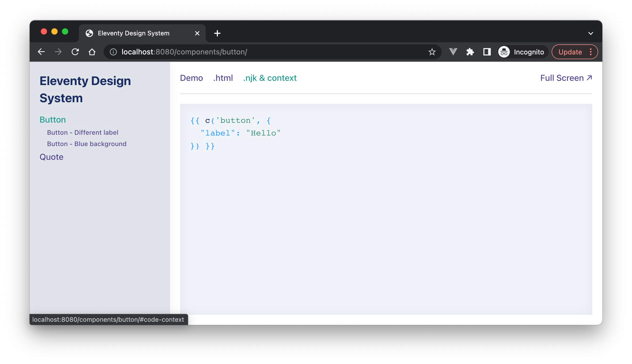Open the Button component in sidebar

click(53, 120)
